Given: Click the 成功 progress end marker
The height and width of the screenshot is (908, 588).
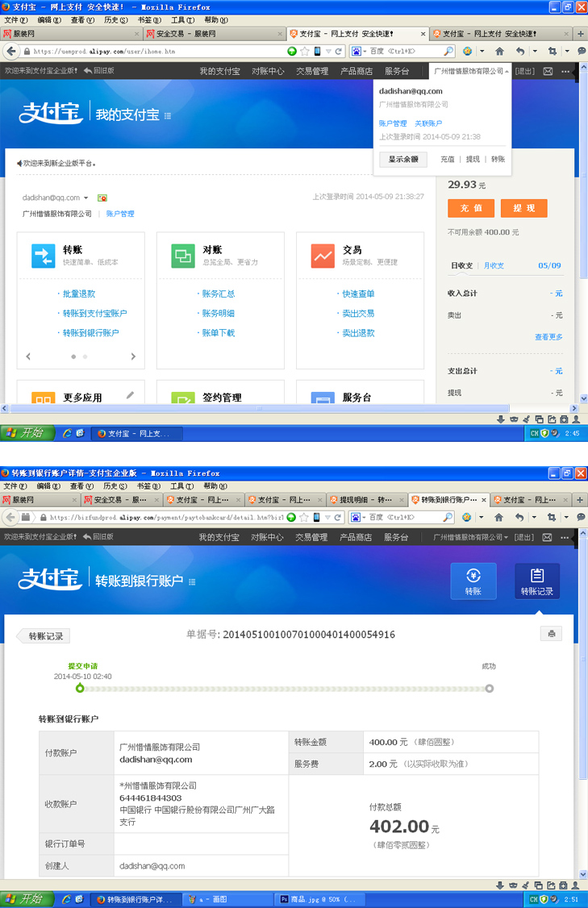Looking at the screenshot, I should (x=490, y=689).
